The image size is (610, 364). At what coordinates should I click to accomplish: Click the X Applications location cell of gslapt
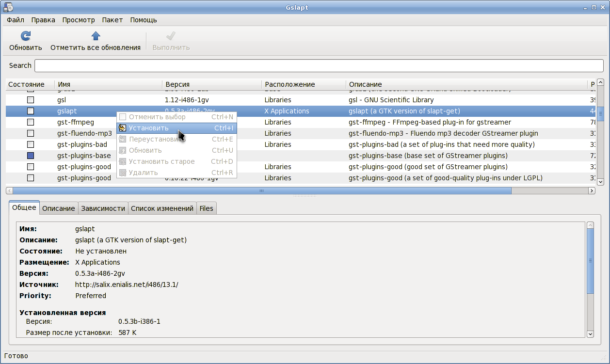[287, 111]
